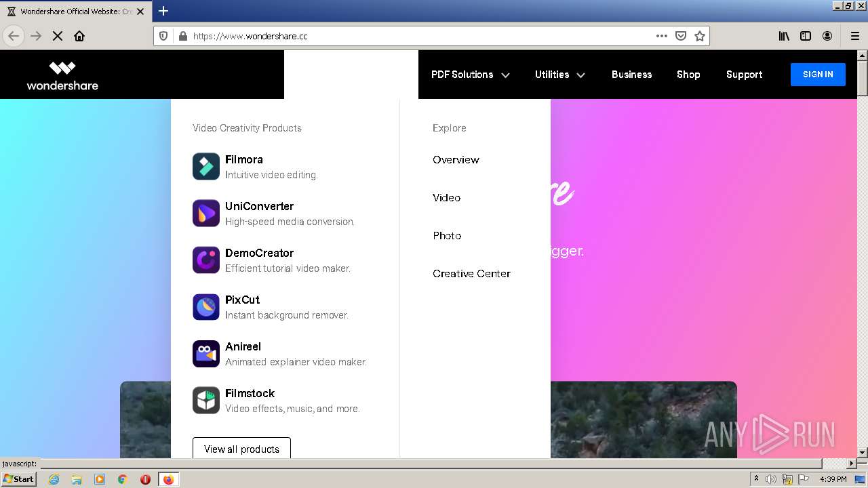Viewport: 868px width, 488px height.
Task: Open Opera from the taskbar
Action: point(145,479)
